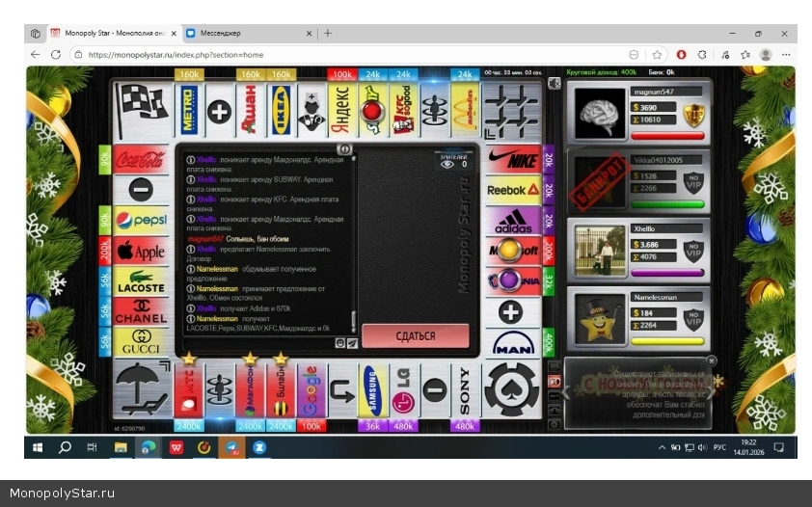Go back in browser history
Viewport: 812px width, 507px height.
point(36,54)
